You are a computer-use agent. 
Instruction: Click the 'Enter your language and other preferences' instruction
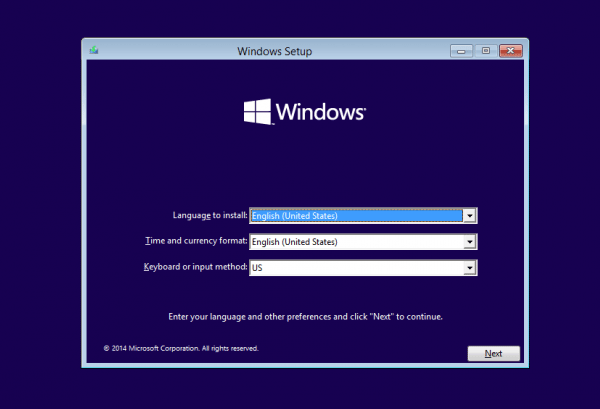[x=305, y=317]
